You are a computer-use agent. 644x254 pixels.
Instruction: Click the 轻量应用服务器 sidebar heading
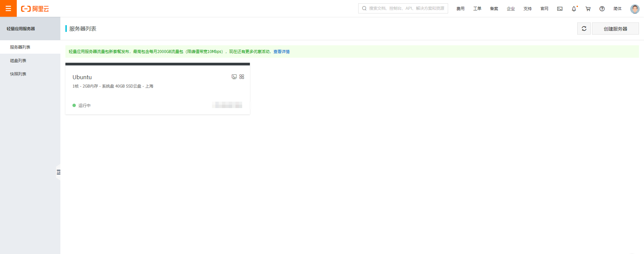(21, 29)
